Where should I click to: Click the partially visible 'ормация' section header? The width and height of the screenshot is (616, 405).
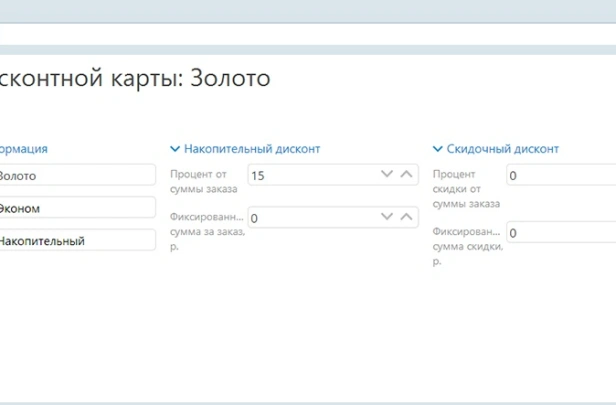point(23,149)
